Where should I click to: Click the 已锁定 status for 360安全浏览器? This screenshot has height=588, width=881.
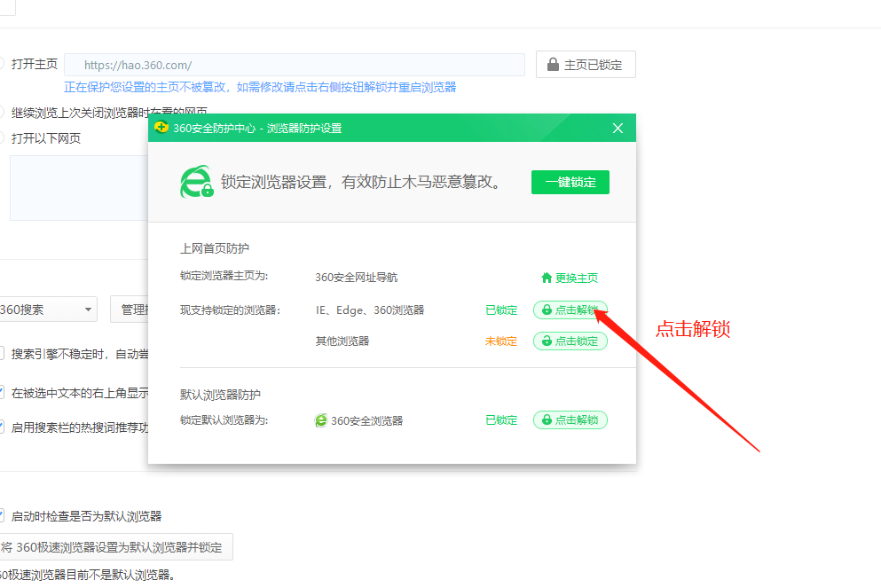(501, 419)
